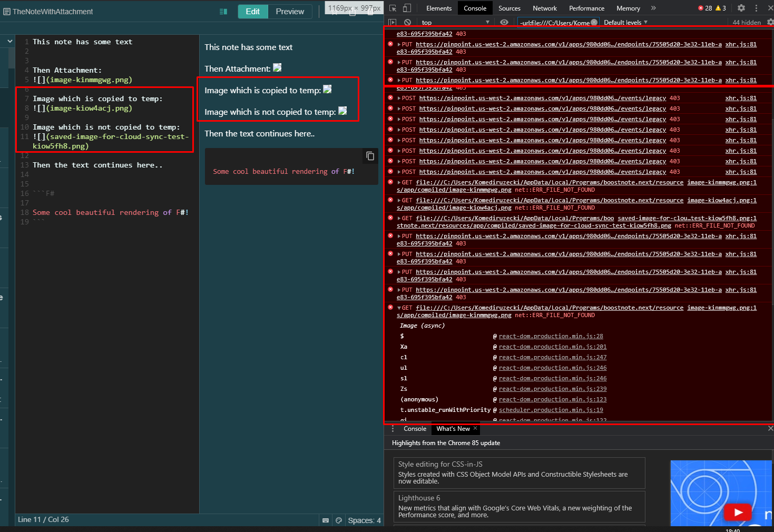The image size is (774, 532).
Task: Open keymap settings via keyboard icon in status bar
Action: [x=326, y=520]
